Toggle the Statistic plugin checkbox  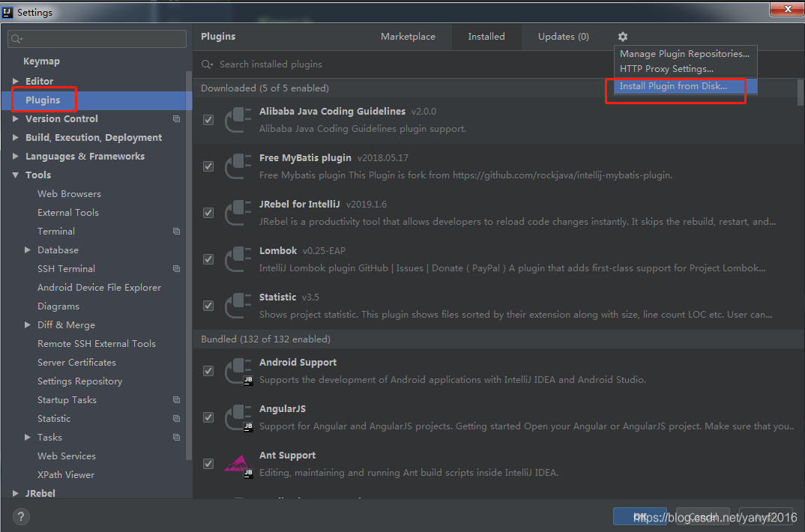(x=208, y=305)
